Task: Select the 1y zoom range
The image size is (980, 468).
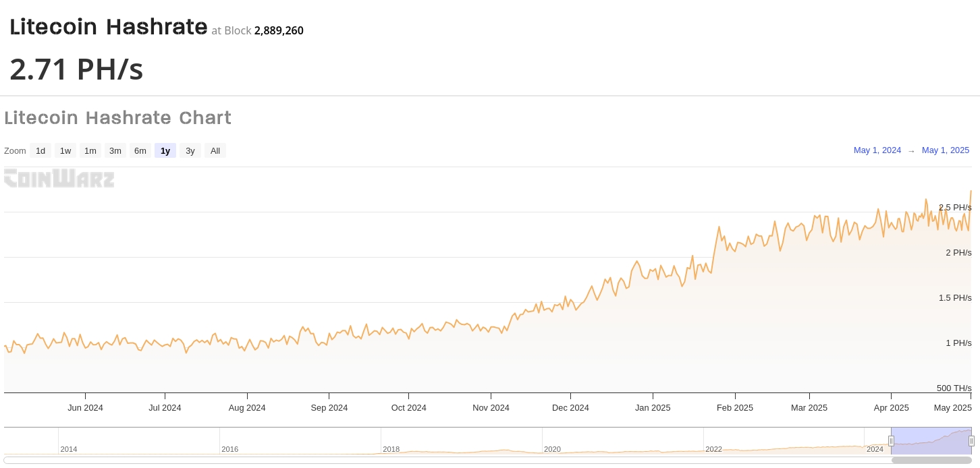Action: 165,150
